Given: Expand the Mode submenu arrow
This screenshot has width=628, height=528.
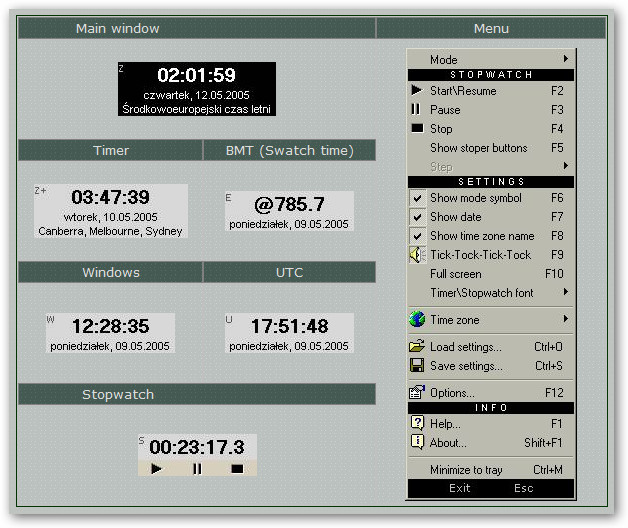Looking at the screenshot, I should click(566, 59).
